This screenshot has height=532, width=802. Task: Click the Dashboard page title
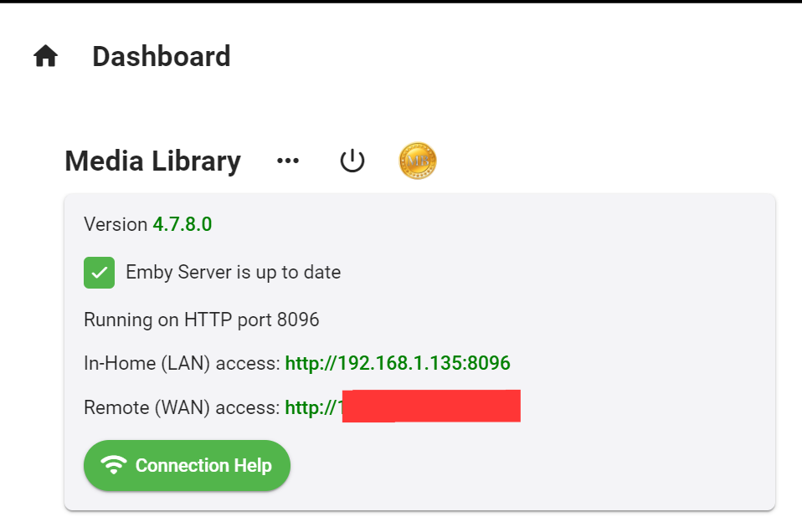tap(161, 57)
